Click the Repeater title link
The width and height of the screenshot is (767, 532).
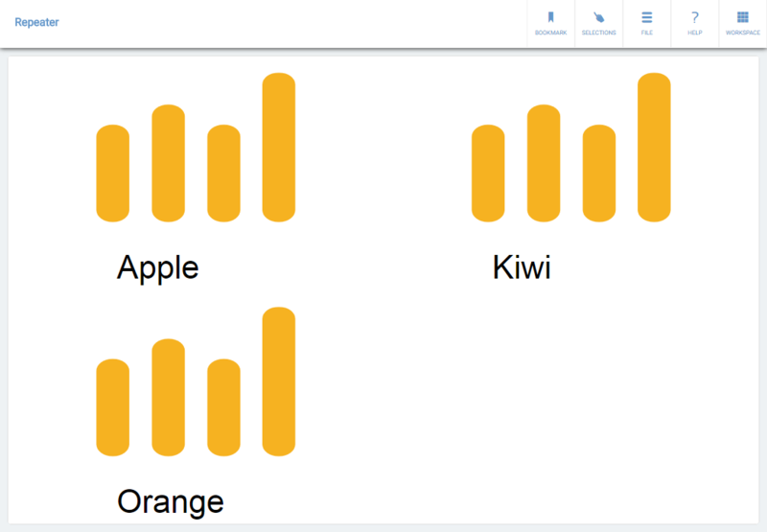(x=36, y=22)
